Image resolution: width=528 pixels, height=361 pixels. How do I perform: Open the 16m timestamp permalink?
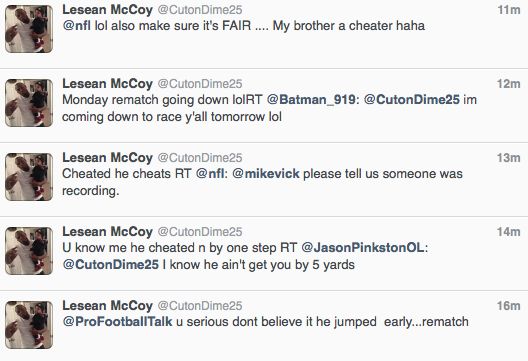509,306
